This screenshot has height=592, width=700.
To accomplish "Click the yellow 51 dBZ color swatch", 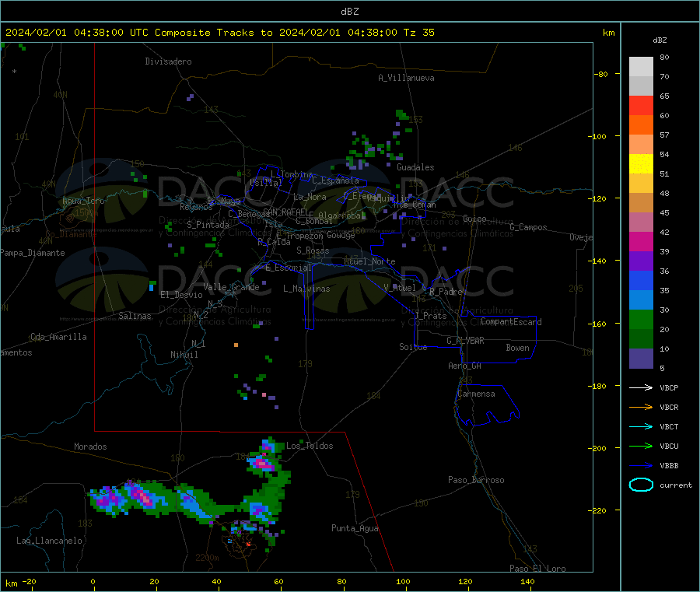I will click(x=641, y=164).
